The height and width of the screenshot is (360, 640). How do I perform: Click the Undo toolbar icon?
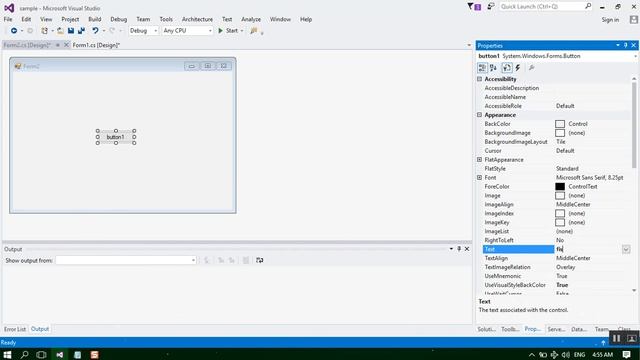pos(95,31)
